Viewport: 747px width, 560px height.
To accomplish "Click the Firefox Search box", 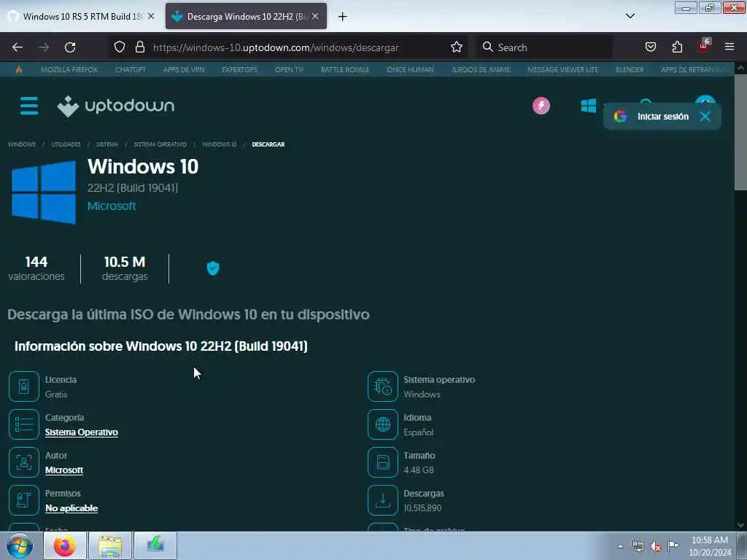I will click(544, 47).
